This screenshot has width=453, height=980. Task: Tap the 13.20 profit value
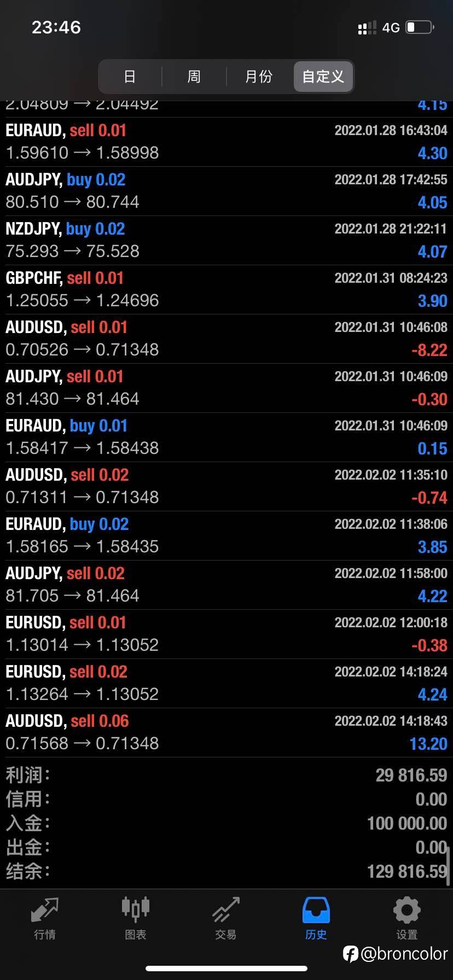pyautogui.click(x=428, y=744)
